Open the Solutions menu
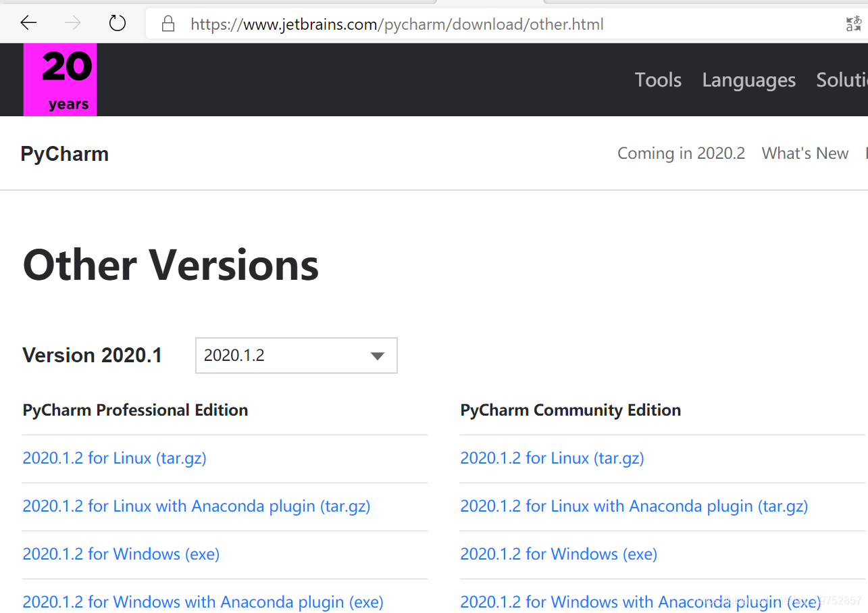 click(842, 80)
